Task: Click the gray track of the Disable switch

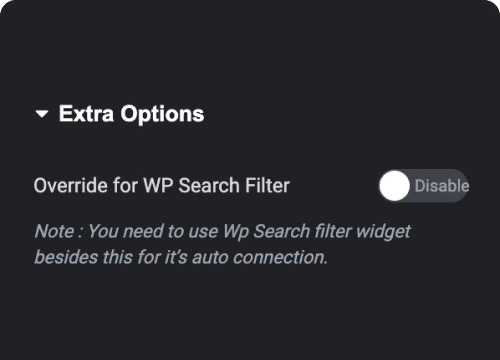Action: click(440, 186)
